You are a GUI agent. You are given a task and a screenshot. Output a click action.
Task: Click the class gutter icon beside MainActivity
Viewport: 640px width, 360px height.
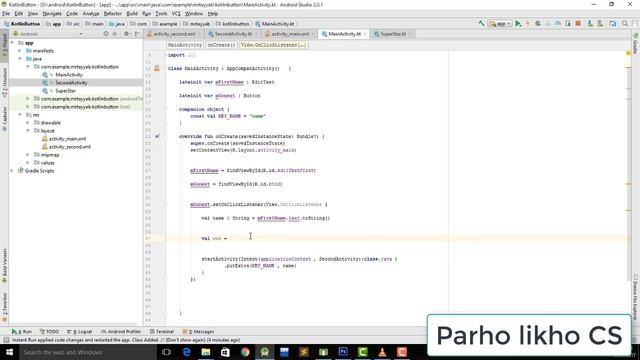click(x=157, y=69)
